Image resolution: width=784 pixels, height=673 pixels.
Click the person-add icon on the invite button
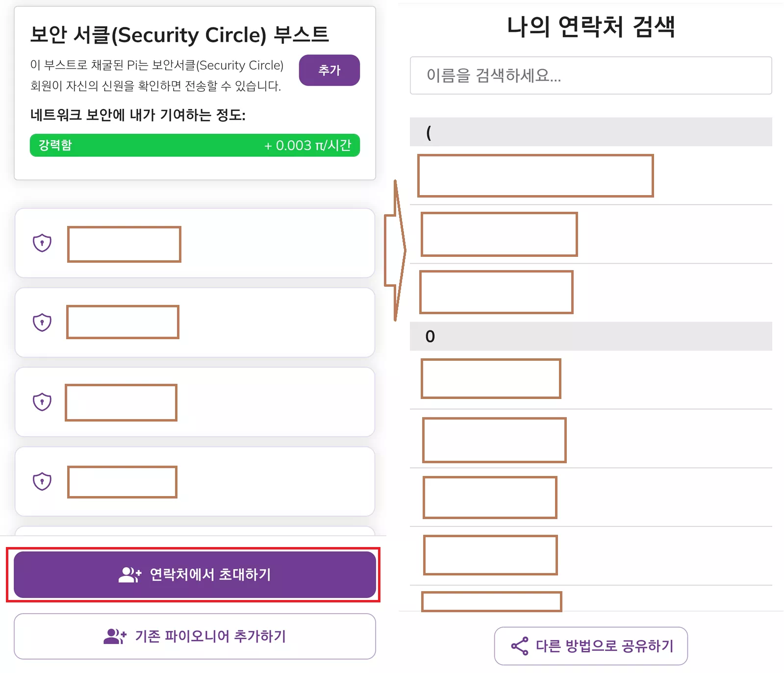(129, 575)
